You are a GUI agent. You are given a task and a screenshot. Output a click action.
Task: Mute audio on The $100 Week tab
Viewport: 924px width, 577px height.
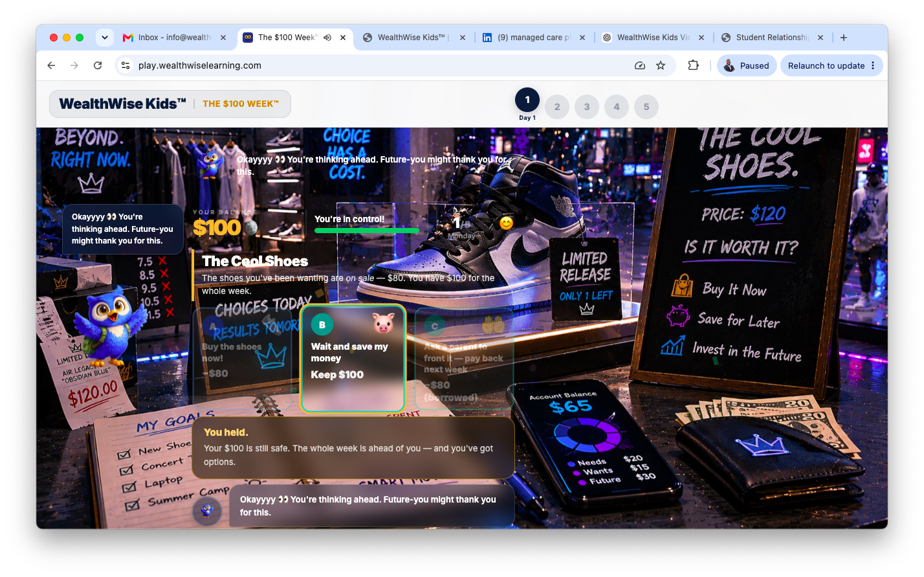point(327,38)
